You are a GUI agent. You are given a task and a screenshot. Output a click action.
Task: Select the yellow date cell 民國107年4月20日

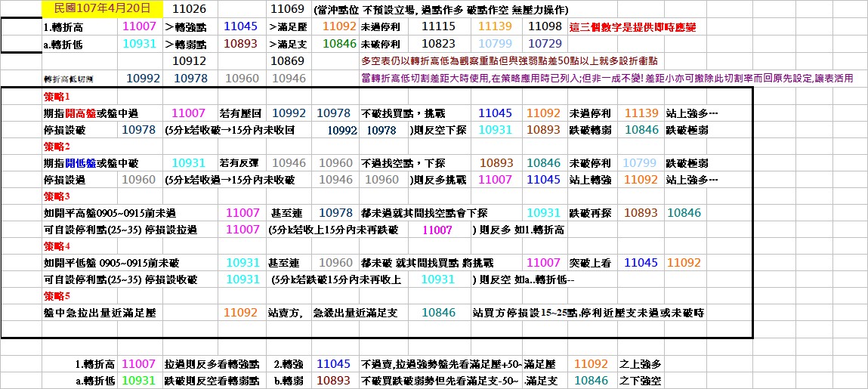tap(103, 8)
